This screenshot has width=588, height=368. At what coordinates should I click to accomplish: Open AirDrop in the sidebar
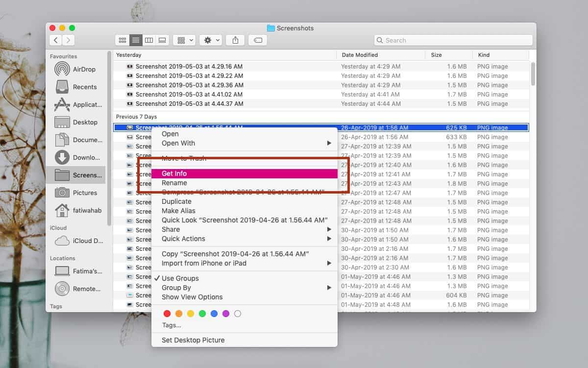76,69
